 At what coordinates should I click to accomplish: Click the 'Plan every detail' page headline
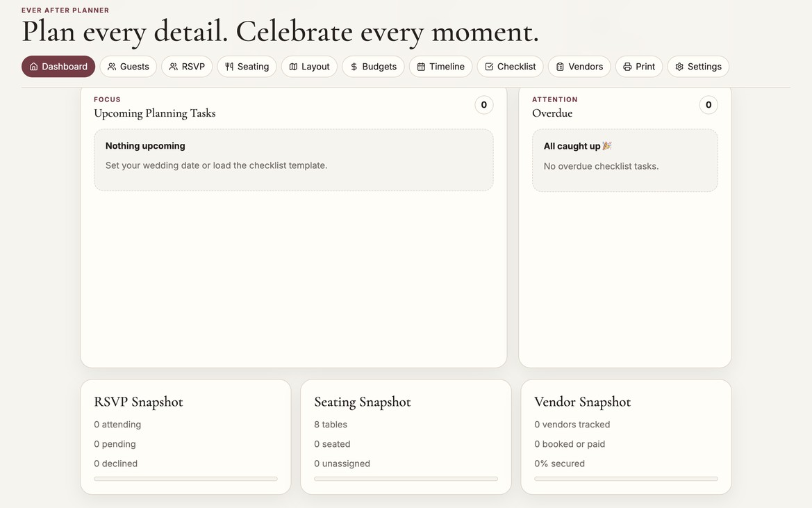tap(280, 32)
